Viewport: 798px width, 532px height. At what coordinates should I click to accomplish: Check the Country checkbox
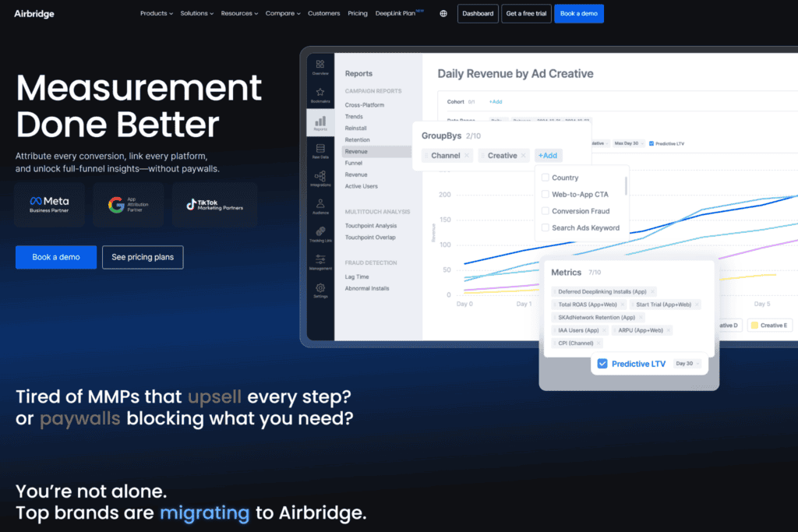(x=546, y=178)
